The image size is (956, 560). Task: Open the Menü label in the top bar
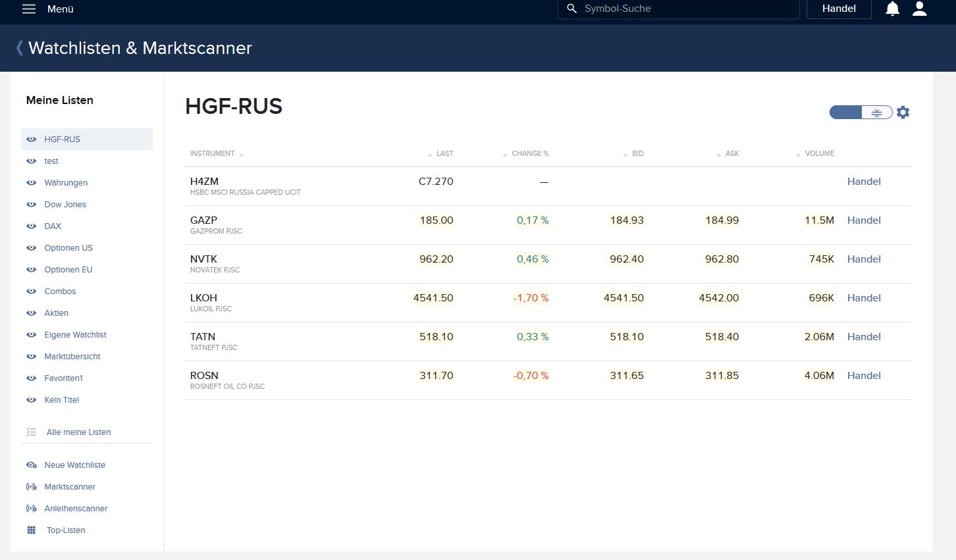point(61,9)
